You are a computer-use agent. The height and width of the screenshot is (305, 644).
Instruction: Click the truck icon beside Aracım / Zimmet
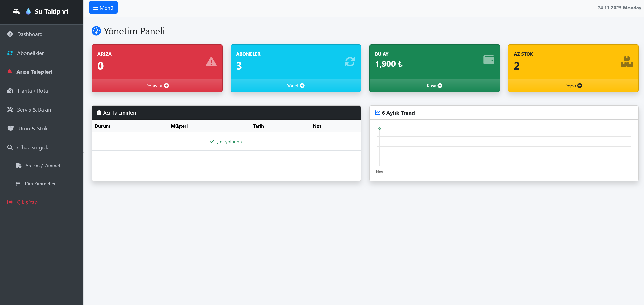tap(19, 166)
